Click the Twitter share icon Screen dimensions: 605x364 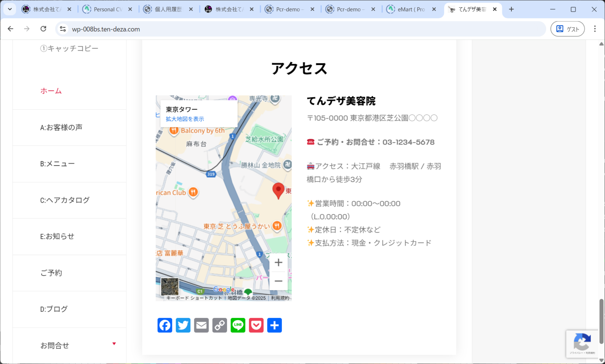click(x=183, y=325)
